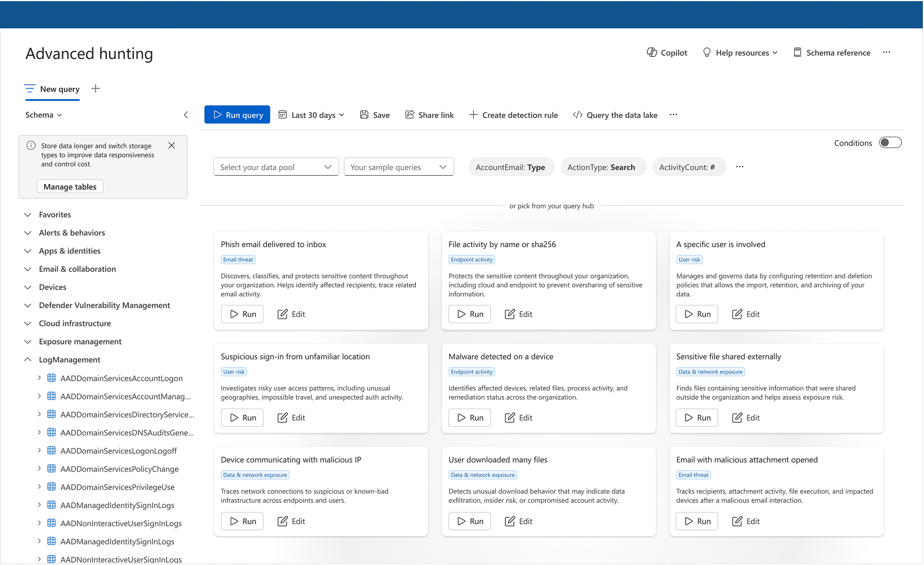Screen dimensions: 924x565
Task: Add a new query tab with plus icon
Action: click(x=96, y=88)
